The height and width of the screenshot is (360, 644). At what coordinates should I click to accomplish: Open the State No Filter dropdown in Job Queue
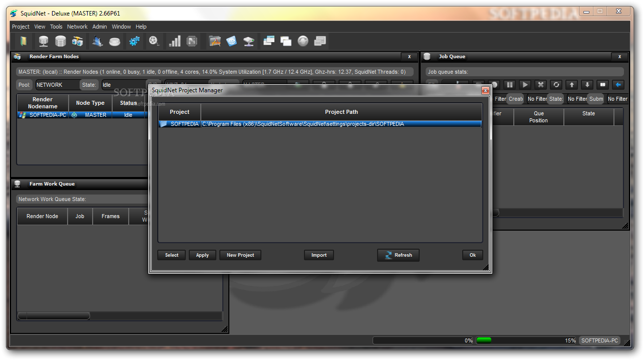coord(576,99)
